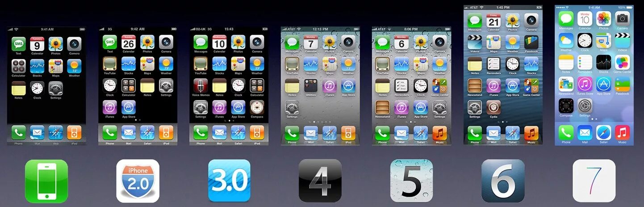The image size is (644, 207).
Task: Open Messages on the O2-UK screen
Action: pyautogui.click(x=201, y=42)
